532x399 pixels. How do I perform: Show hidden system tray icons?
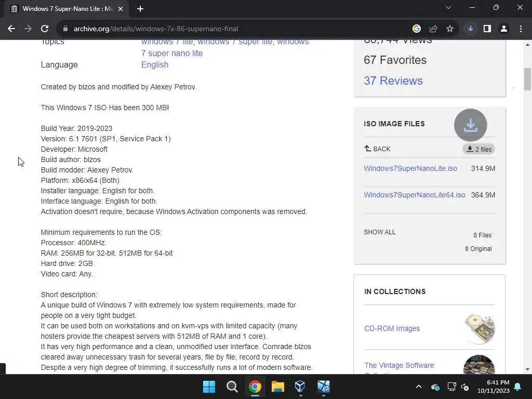pos(419,387)
